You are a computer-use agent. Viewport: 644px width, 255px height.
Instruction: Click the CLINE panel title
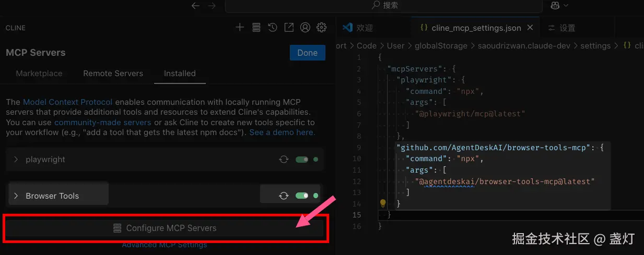(x=16, y=28)
